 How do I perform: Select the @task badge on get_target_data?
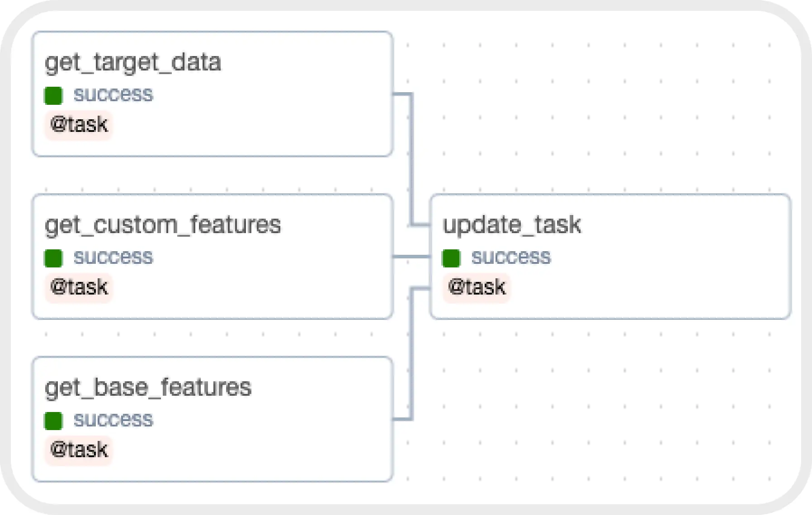tap(79, 125)
